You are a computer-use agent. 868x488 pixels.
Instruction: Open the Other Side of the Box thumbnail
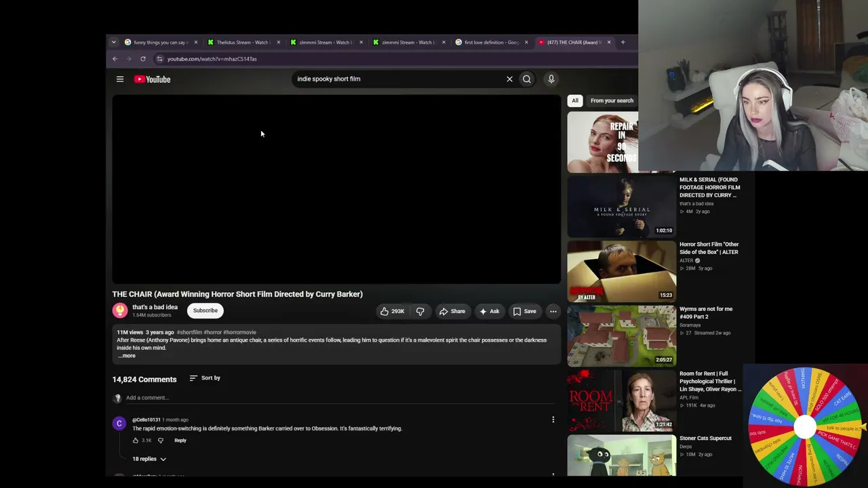click(622, 270)
